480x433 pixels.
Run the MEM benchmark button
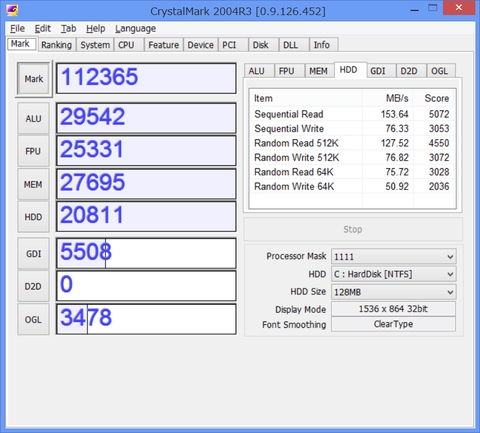33,184
